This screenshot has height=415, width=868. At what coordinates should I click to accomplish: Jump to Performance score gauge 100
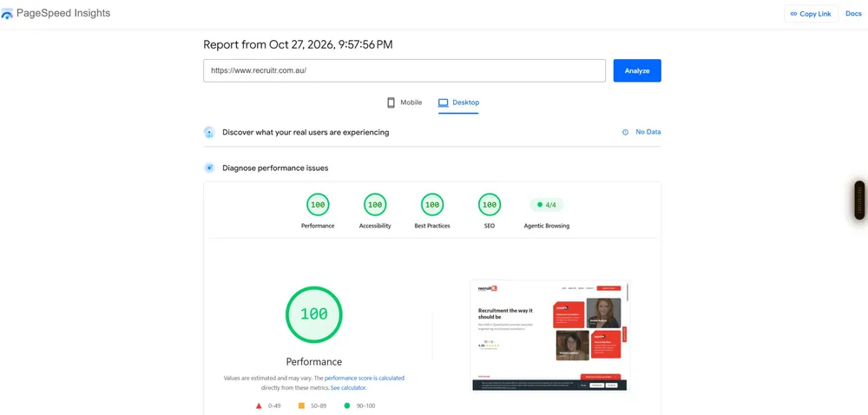tap(318, 205)
